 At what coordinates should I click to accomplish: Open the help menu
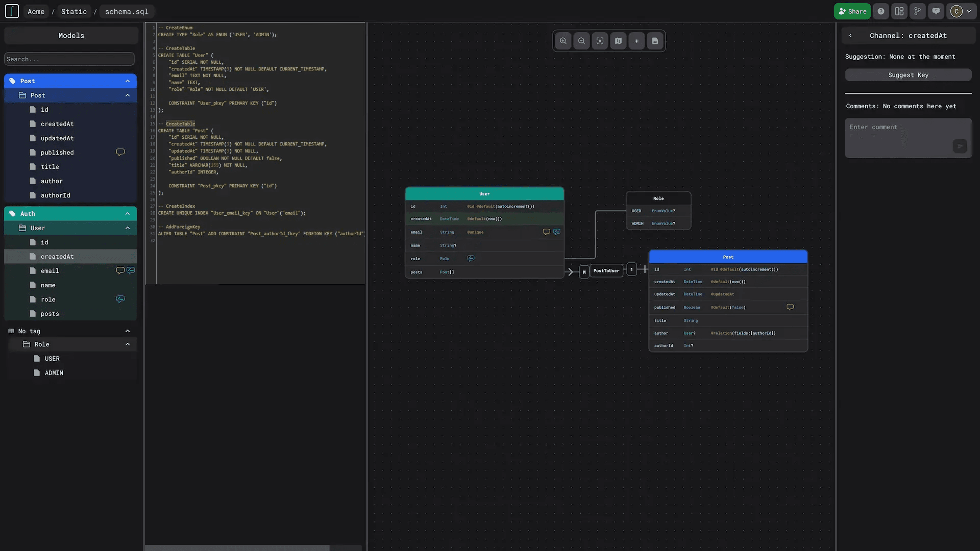[x=880, y=11]
